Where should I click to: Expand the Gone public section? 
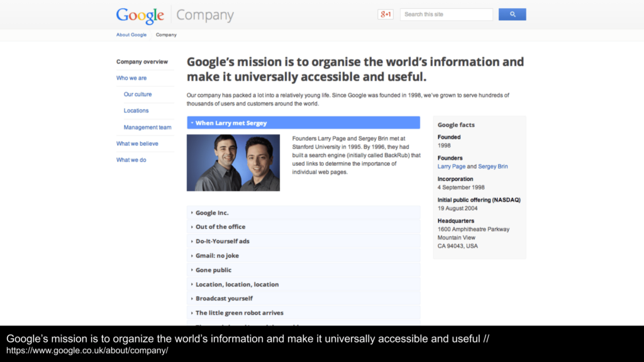304,270
